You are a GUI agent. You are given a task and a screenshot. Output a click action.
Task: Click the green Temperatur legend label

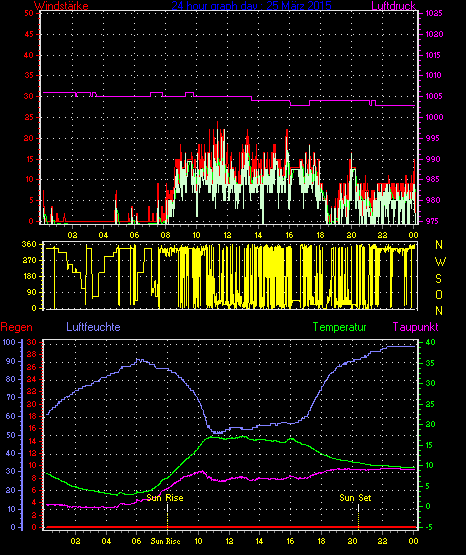[x=340, y=327]
